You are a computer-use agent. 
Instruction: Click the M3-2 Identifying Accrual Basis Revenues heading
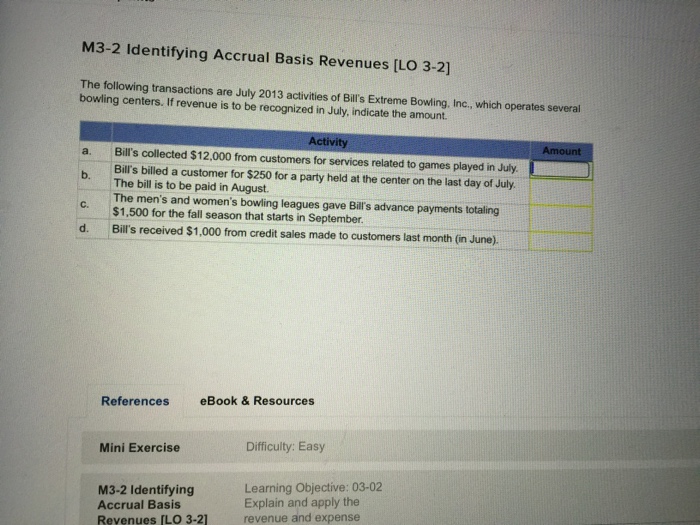pyautogui.click(x=266, y=57)
